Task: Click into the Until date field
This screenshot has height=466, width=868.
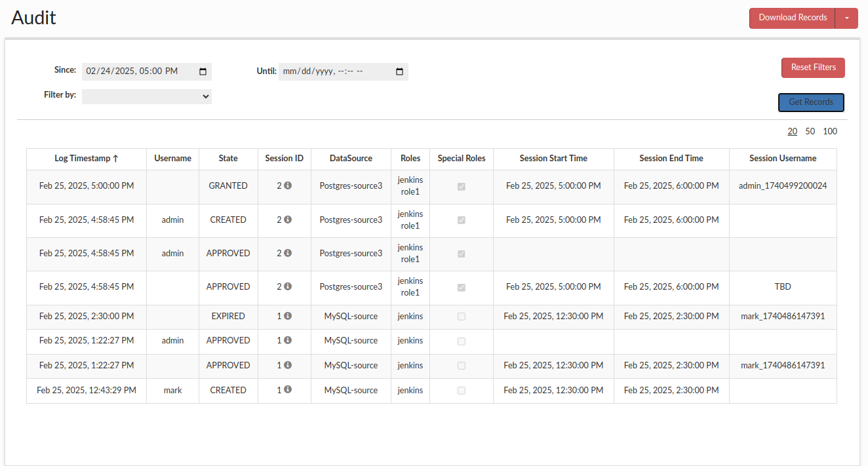Action: pyautogui.click(x=334, y=71)
